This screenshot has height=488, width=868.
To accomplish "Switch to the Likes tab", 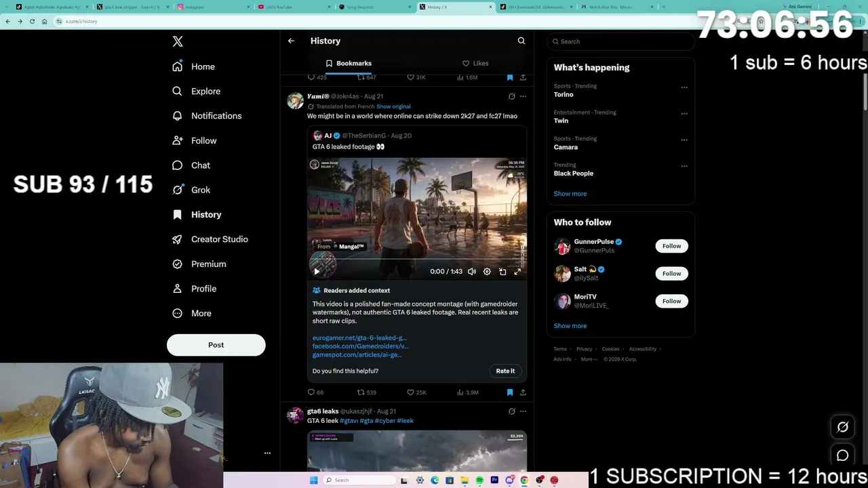I will point(475,63).
